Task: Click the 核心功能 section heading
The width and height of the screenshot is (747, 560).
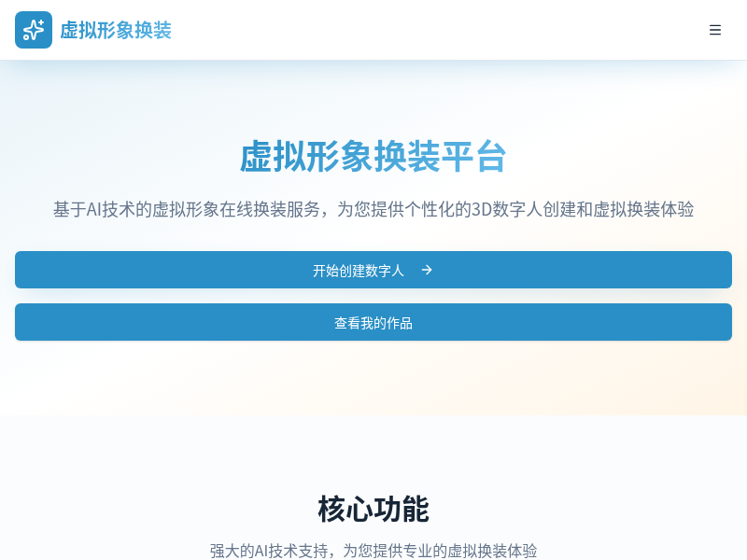Action: click(373, 510)
